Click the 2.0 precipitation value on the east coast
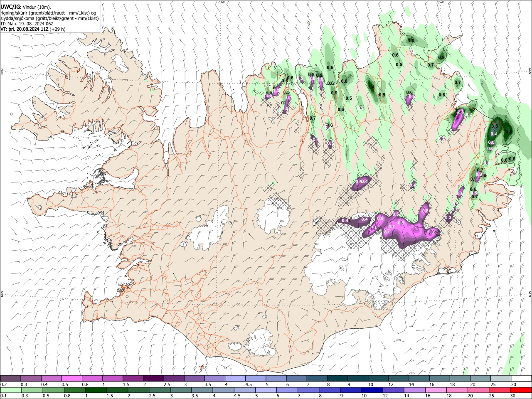 509,131
